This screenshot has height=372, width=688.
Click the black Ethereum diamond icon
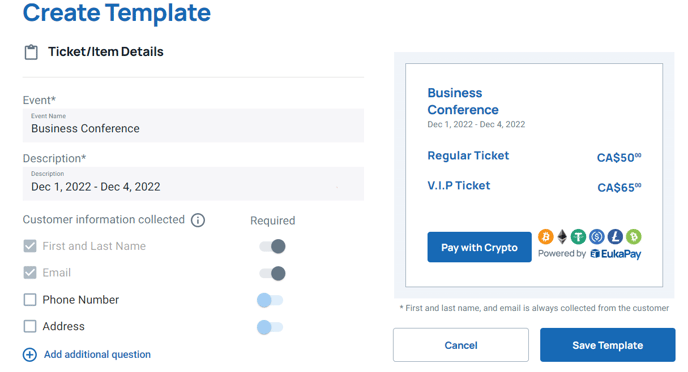(x=562, y=237)
